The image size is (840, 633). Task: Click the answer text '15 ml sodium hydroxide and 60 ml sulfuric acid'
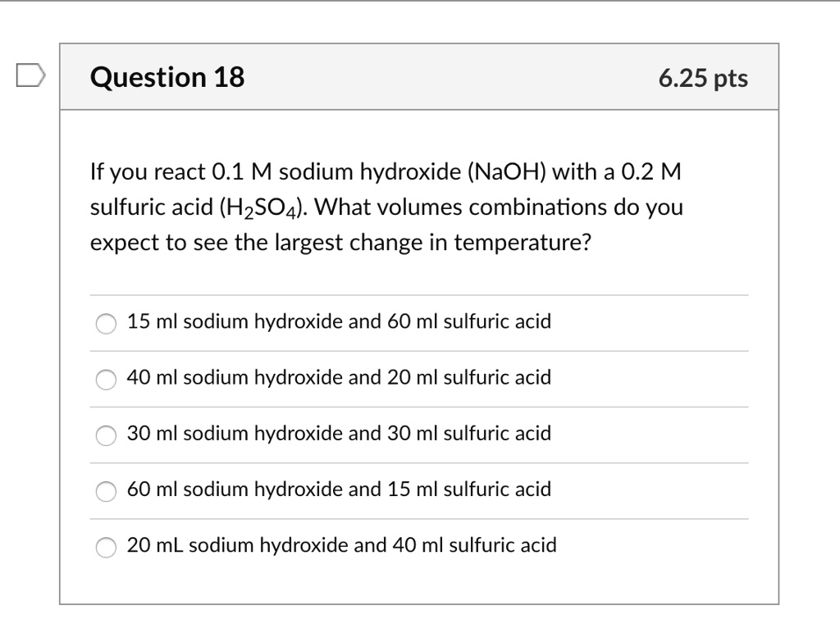click(x=338, y=321)
